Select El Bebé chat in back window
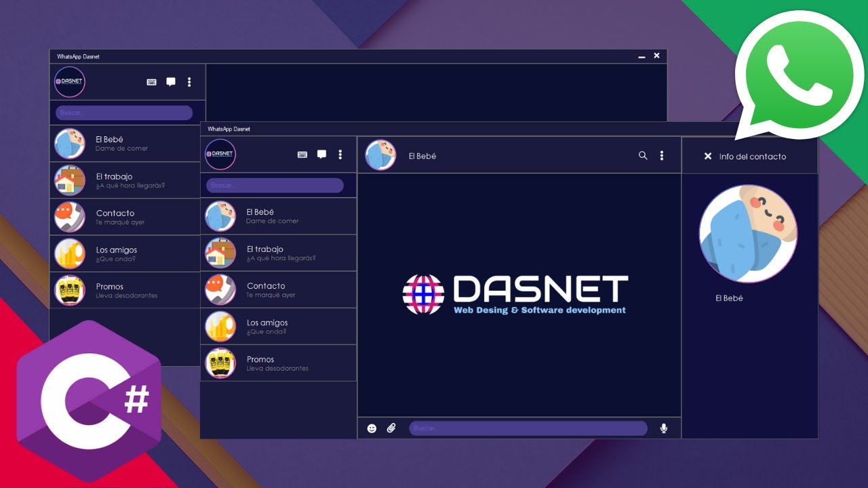868x488 pixels. pos(125,144)
